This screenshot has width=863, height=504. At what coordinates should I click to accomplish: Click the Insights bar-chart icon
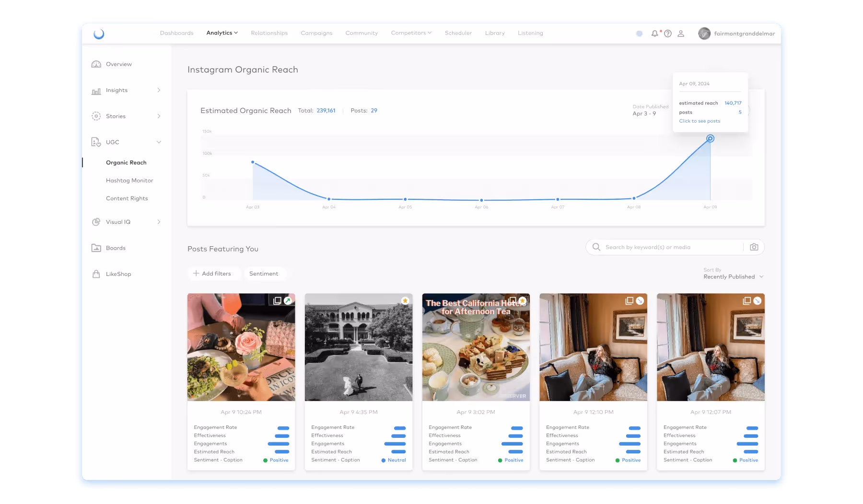[95, 90]
